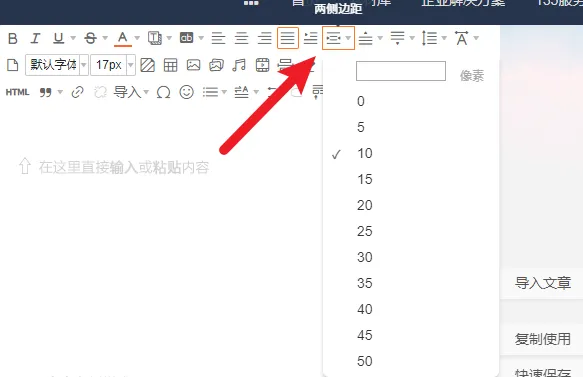Center align the text
Viewport: 583px width, 377px height.
pyautogui.click(x=241, y=38)
